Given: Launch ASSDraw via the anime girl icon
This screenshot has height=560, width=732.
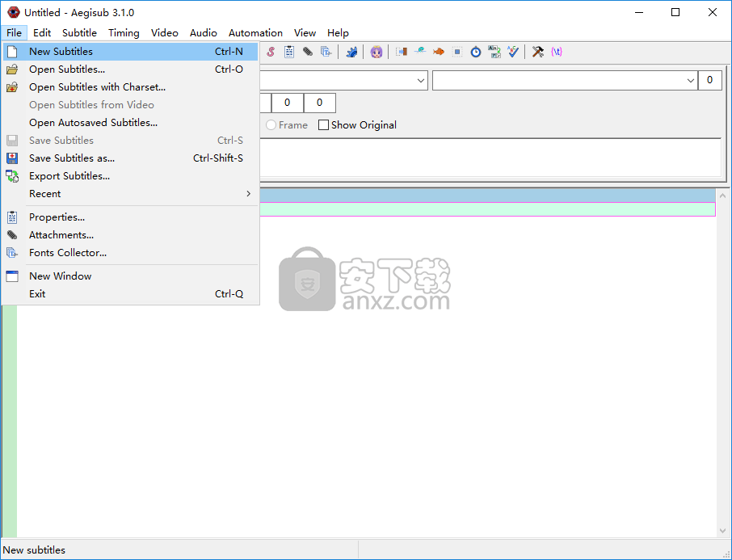Looking at the screenshot, I should click(377, 52).
